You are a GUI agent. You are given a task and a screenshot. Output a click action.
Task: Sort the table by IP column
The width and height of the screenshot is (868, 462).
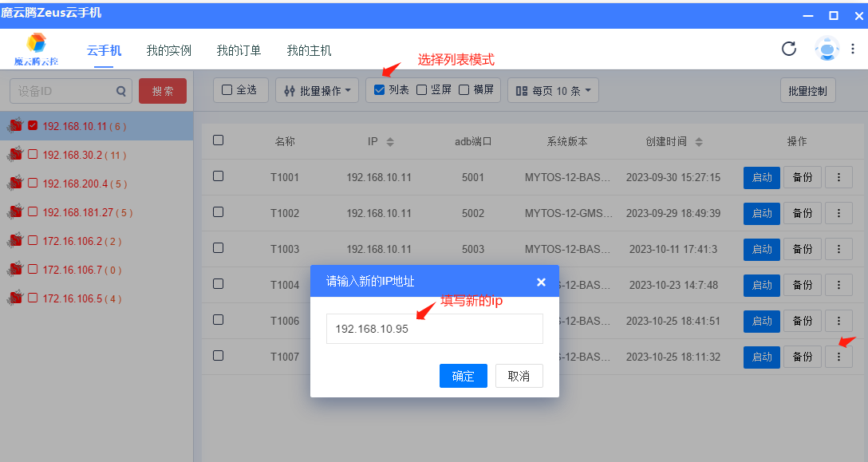pos(390,140)
